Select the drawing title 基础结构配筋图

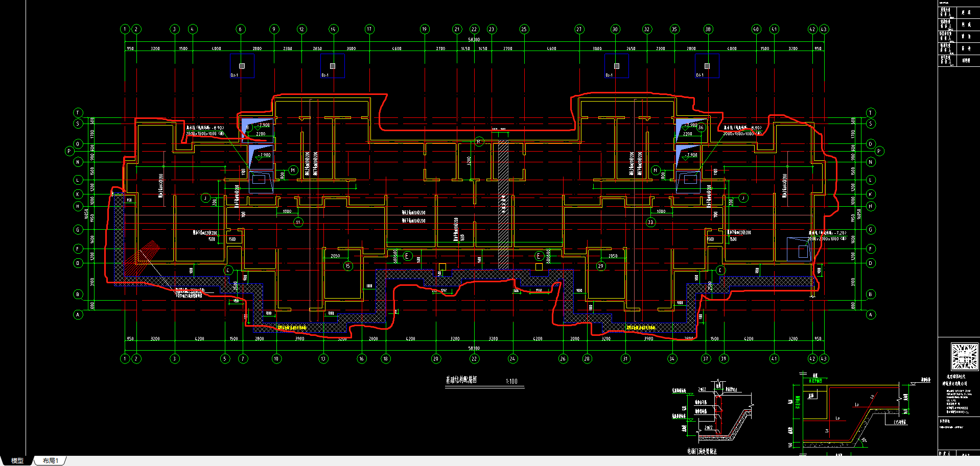[461, 380]
